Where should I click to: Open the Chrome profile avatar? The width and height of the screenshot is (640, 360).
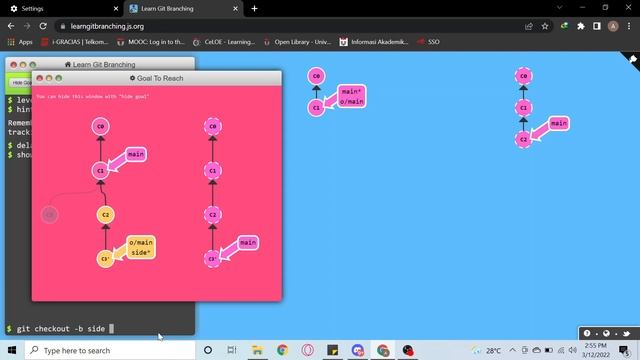coord(613,26)
